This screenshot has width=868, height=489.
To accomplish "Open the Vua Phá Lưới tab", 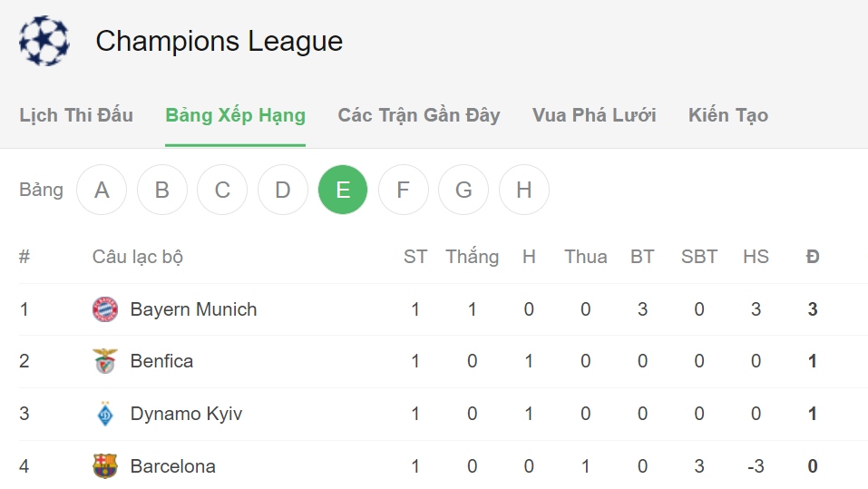I will coord(594,115).
